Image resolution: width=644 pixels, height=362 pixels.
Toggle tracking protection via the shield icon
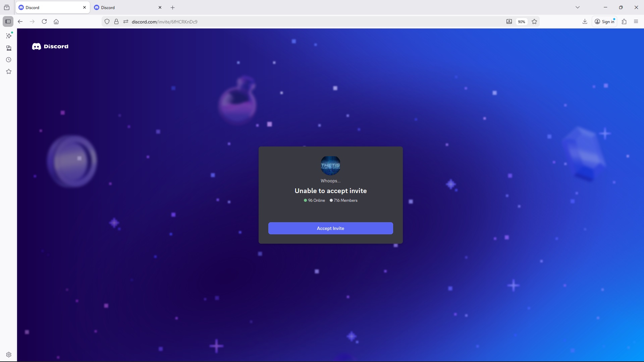[x=107, y=21]
